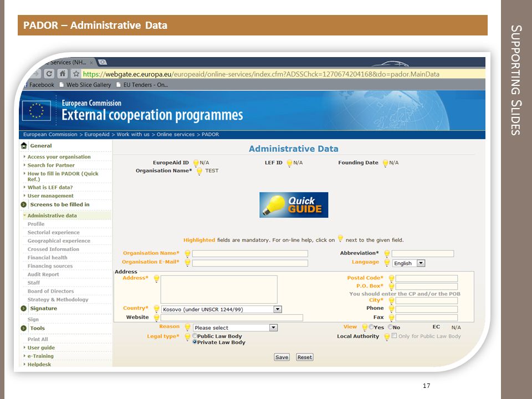
Task: Select Yes for View option
Action: click(x=371, y=327)
